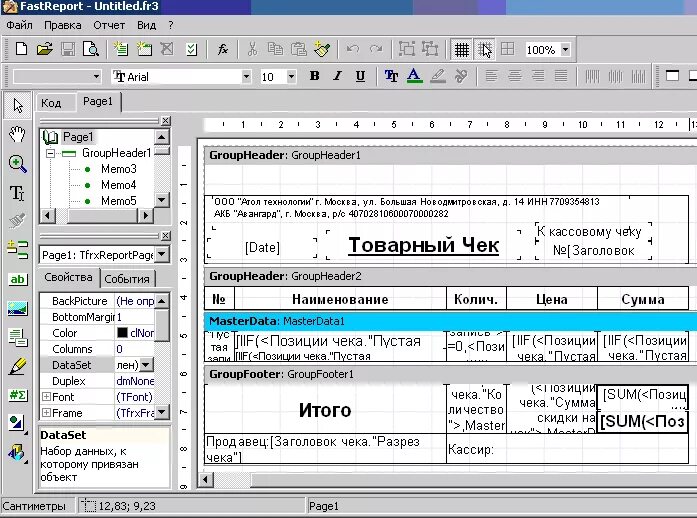Image resolution: width=697 pixels, height=518 pixels.
Task: Click the MasterData1 band header
Action: 450,321
